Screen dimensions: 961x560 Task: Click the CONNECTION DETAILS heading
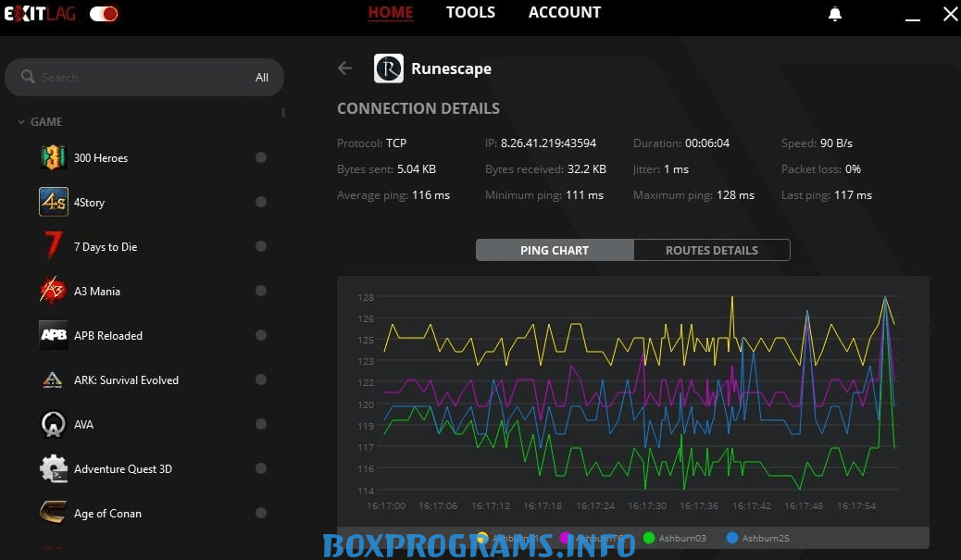tap(418, 108)
